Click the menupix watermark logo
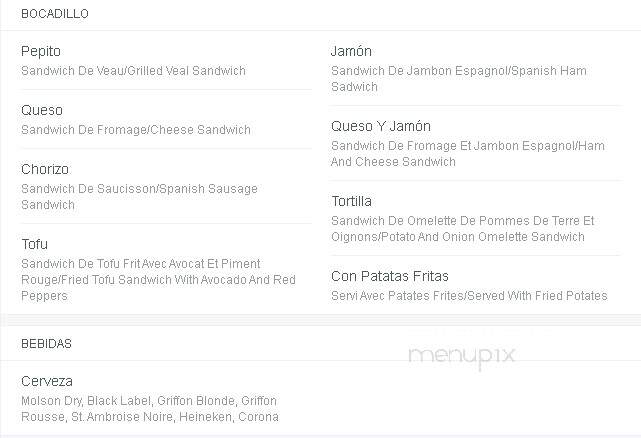Viewport: 641px width, 438px height. [462, 356]
